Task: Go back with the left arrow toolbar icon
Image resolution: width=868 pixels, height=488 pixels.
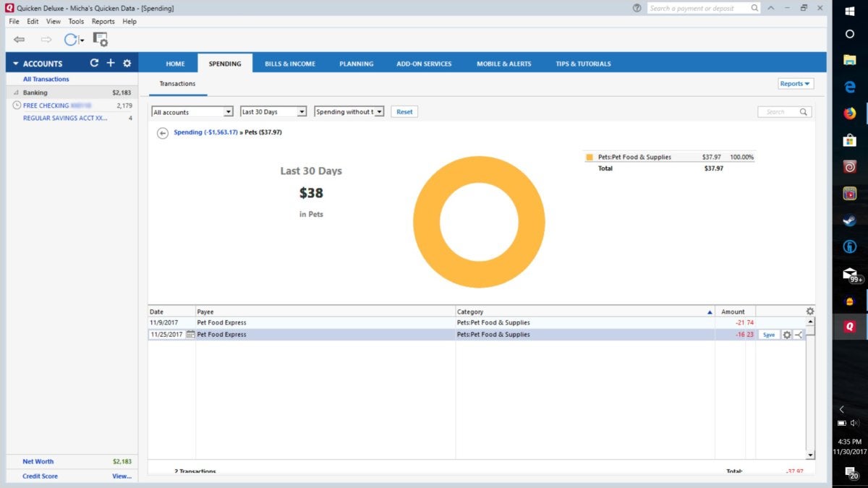Action: 20,39
